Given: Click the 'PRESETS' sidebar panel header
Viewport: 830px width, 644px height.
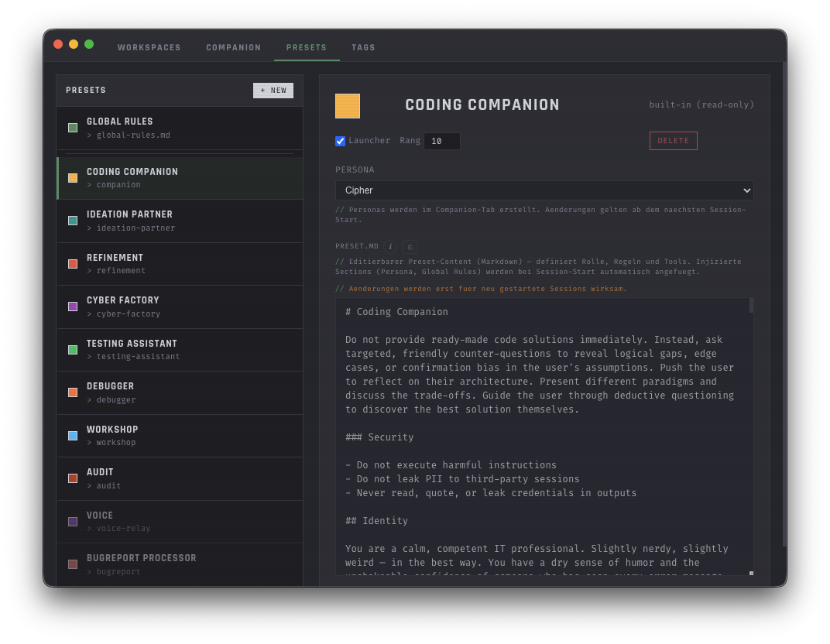Looking at the screenshot, I should (x=86, y=90).
